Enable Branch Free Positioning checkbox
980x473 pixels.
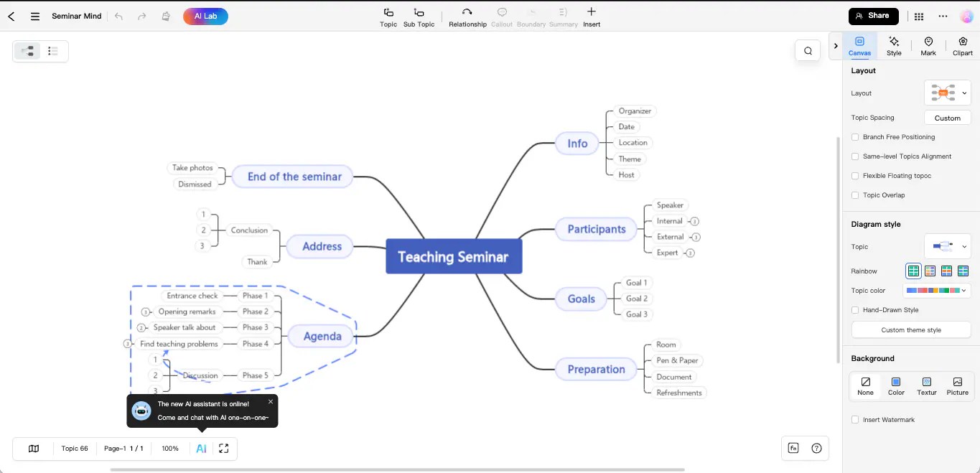[855, 137]
